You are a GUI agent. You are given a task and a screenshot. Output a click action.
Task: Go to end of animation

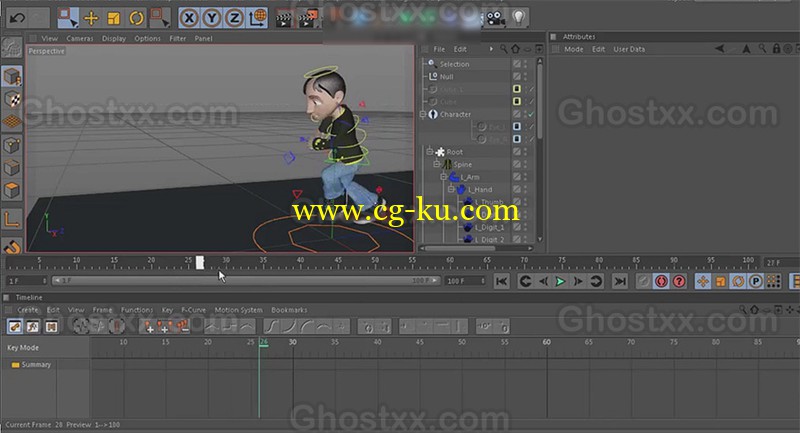coord(620,282)
